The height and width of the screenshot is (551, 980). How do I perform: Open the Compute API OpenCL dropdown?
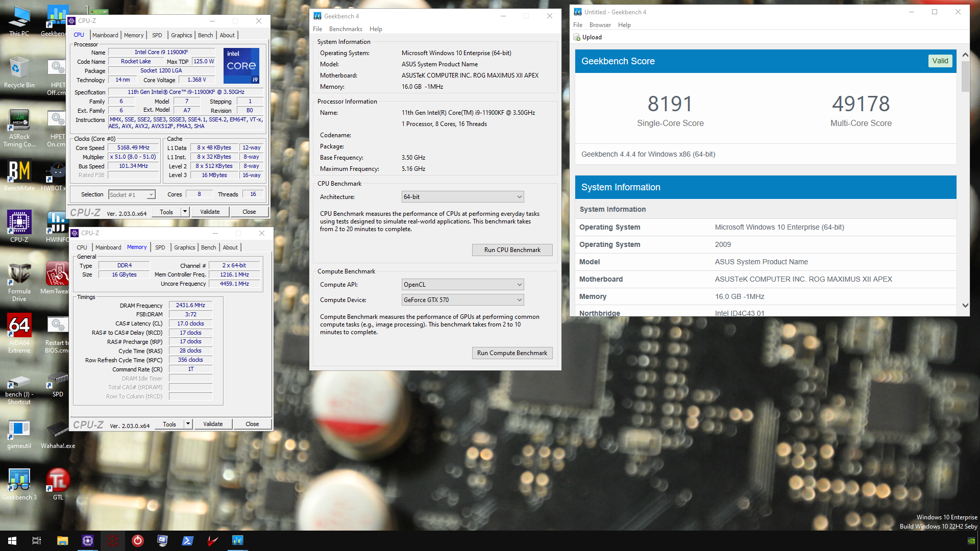(462, 285)
